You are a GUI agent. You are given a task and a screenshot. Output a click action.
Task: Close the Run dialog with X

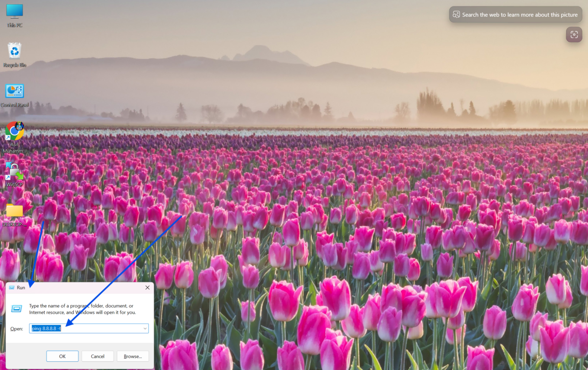(147, 288)
